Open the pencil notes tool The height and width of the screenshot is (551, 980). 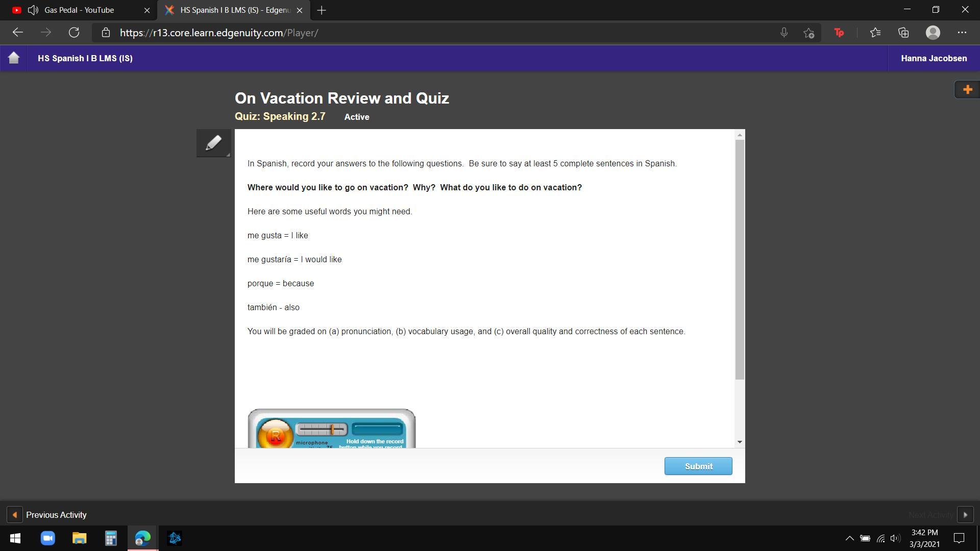click(x=213, y=143)
